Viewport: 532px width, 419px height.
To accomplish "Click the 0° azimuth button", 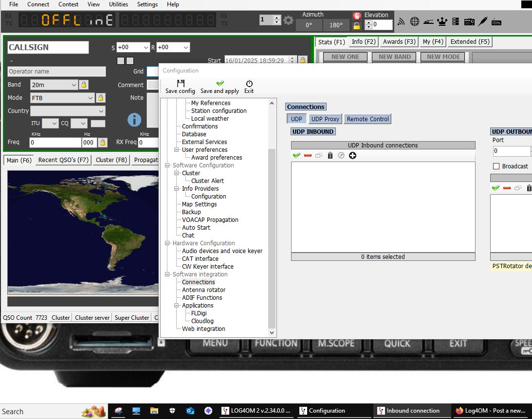I will pyautogui.click(x=309, y=25).
